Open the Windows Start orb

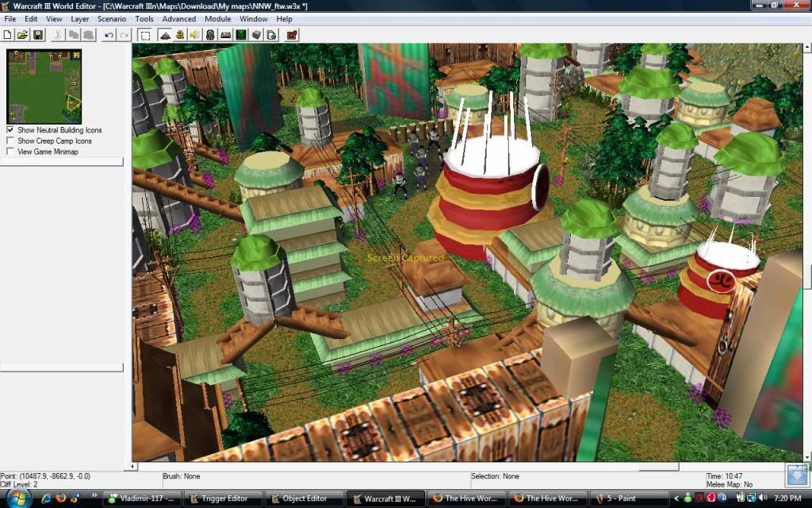[18, 498]
